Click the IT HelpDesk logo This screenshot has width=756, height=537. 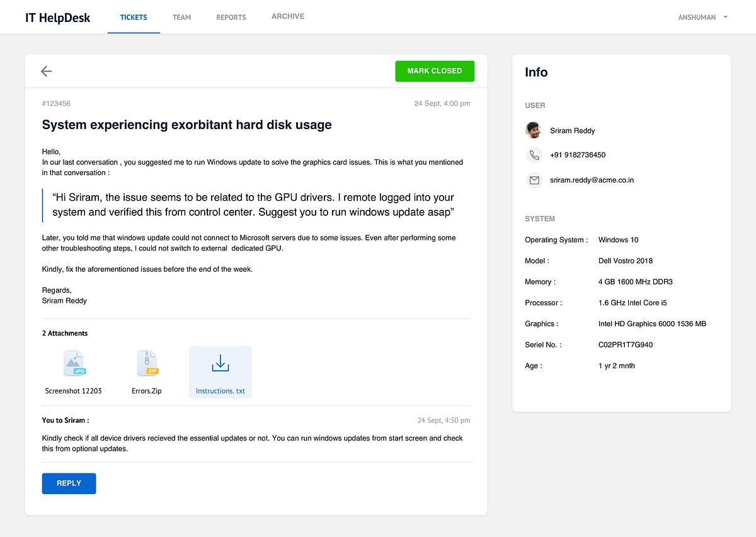pos(57,18)
